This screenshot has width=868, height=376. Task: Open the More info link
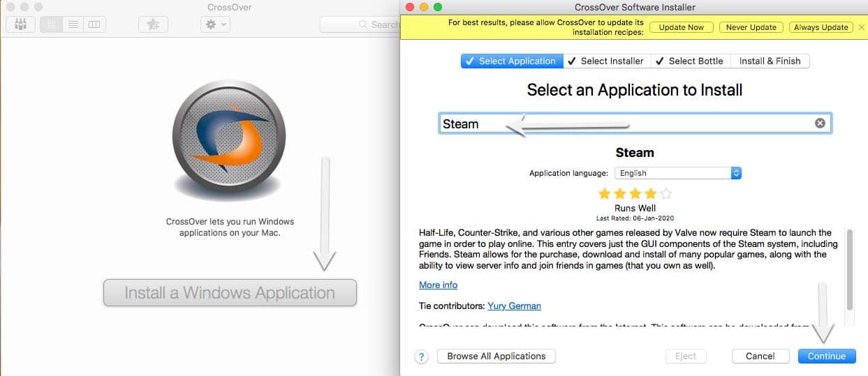[x=439, y=285]
